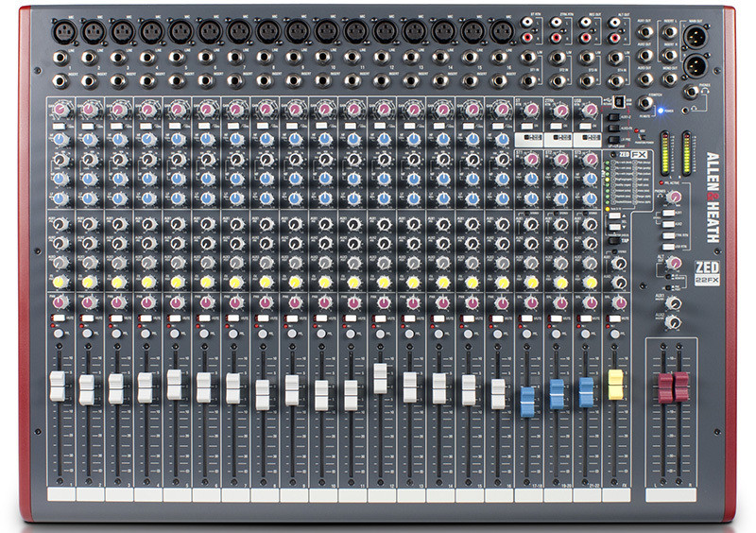Click the pink PHONES level knob
The image size is (756, 533).
pos(675,197)
